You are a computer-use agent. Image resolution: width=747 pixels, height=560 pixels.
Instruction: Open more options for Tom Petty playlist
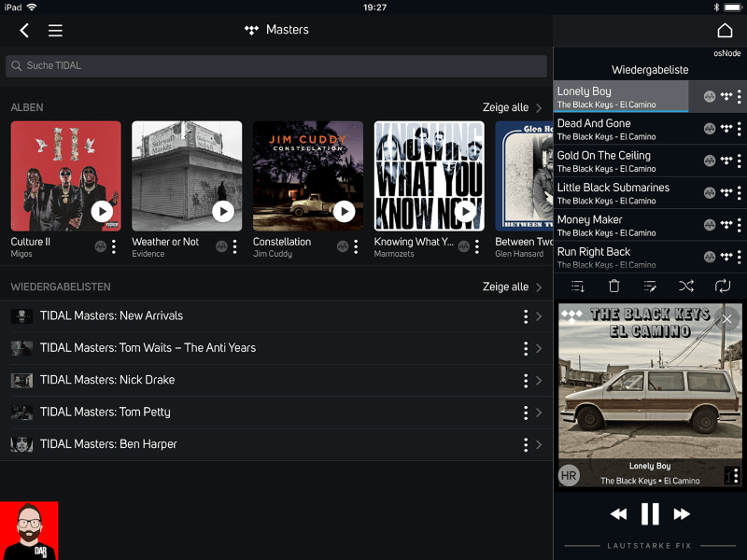pyautogui.click(x=526, y=413)
